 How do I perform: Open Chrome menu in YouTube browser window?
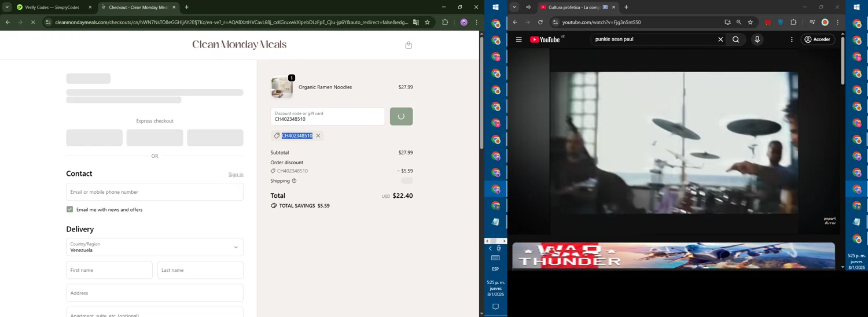tap(837, 23)
